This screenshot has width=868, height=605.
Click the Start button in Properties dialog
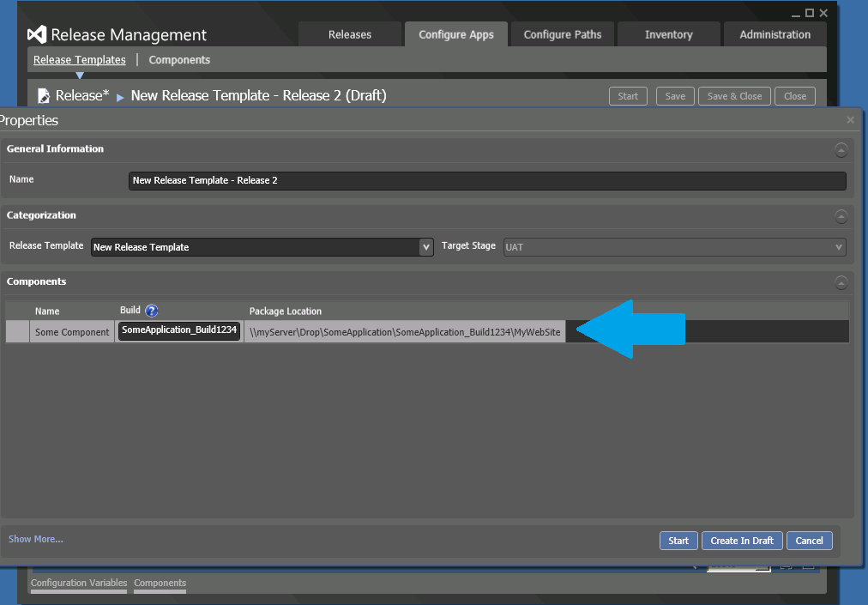[x=678, y=541]
